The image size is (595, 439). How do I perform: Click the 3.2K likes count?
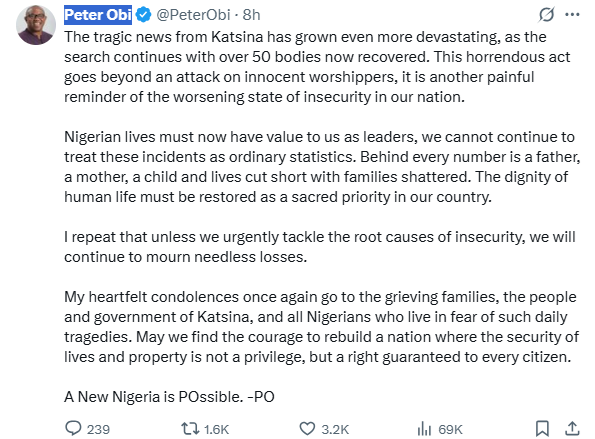335,430
